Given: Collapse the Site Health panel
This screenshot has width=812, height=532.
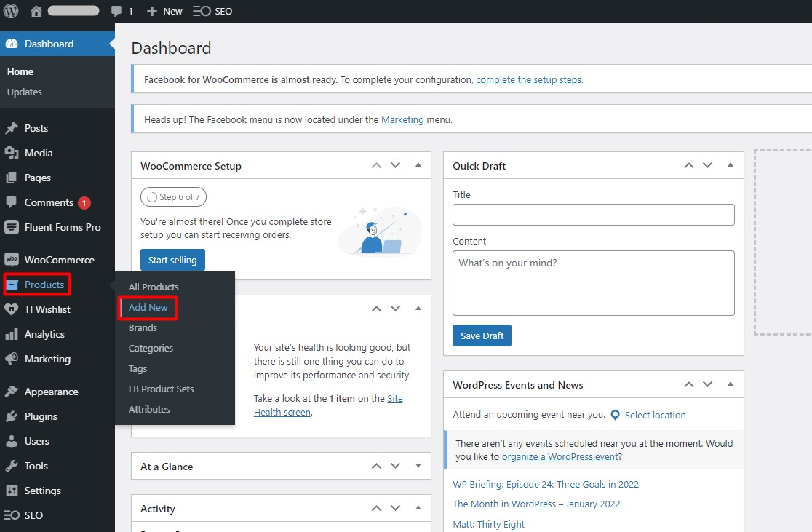Looking at the screenshot, I should tap(418, 309).
